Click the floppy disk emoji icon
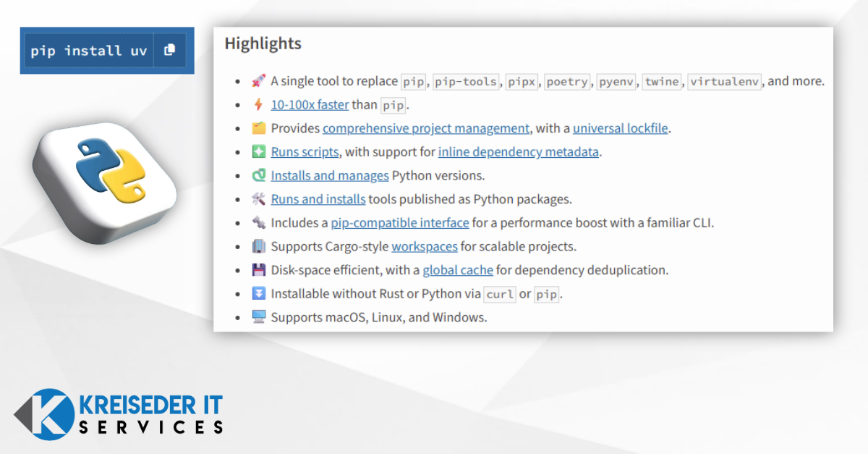This screenshot has width=868, height=454. (x=259, y=270)
